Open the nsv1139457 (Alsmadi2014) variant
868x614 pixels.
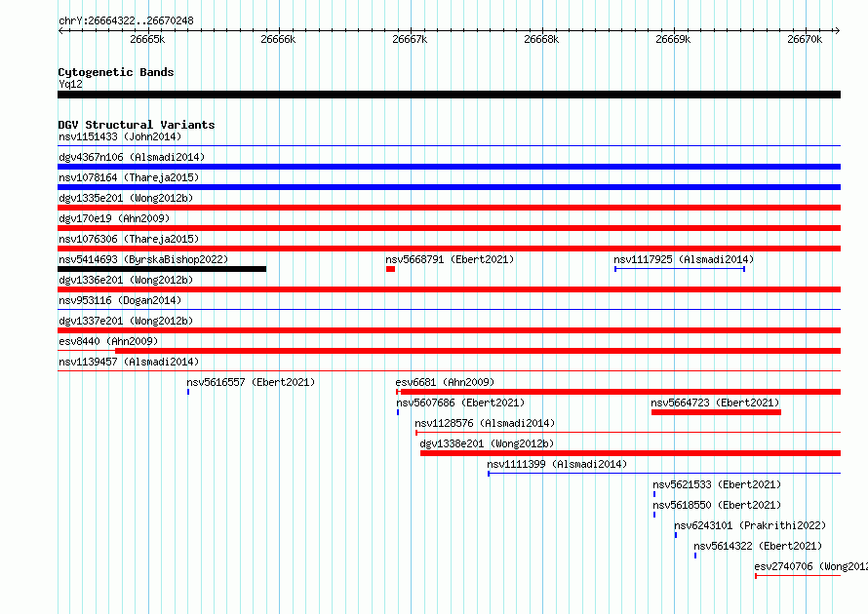[x=129, y=362]
